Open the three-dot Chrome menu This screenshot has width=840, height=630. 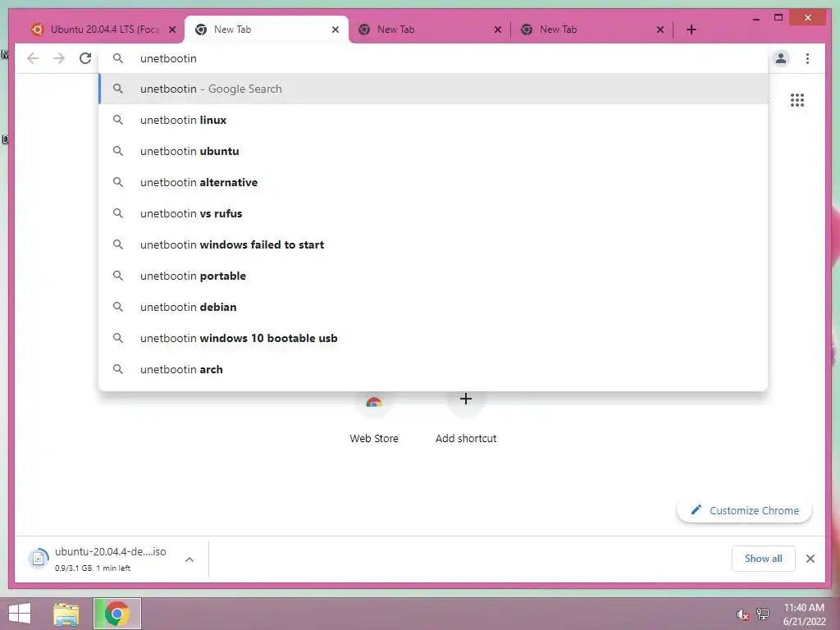(x=807, y=58)
